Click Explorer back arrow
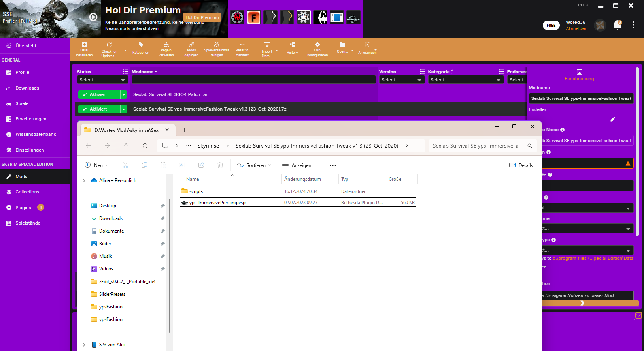This screenshot has width=644, height=351. [x=88, y=146]
